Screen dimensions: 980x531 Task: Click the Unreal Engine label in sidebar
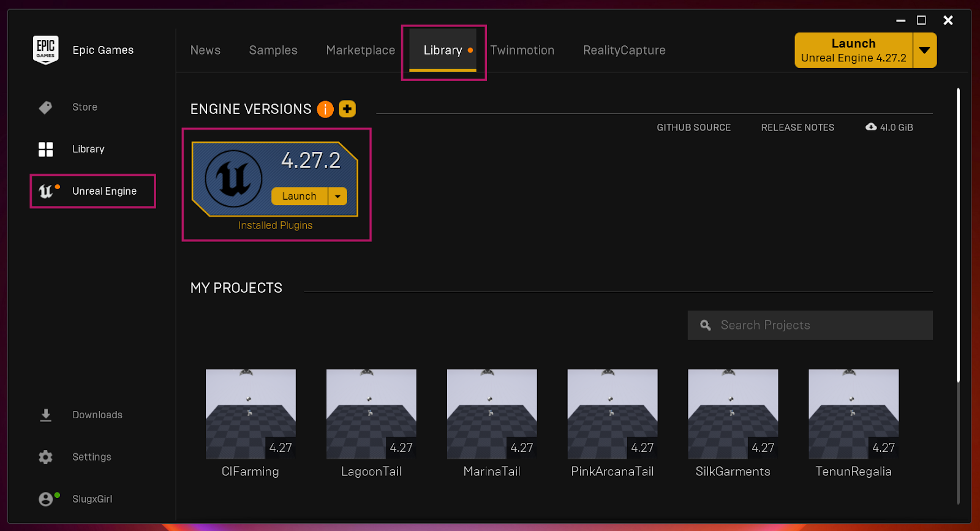click(105, 191)
